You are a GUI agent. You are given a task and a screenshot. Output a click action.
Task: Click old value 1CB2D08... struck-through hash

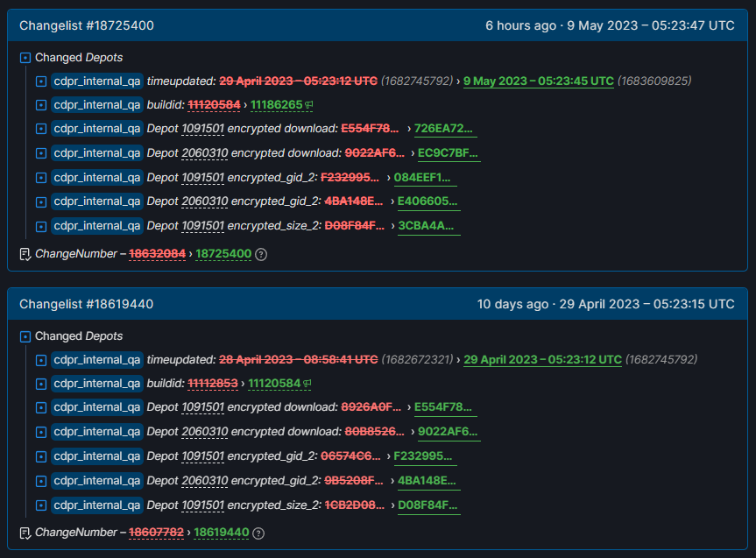tap(355, 505)
